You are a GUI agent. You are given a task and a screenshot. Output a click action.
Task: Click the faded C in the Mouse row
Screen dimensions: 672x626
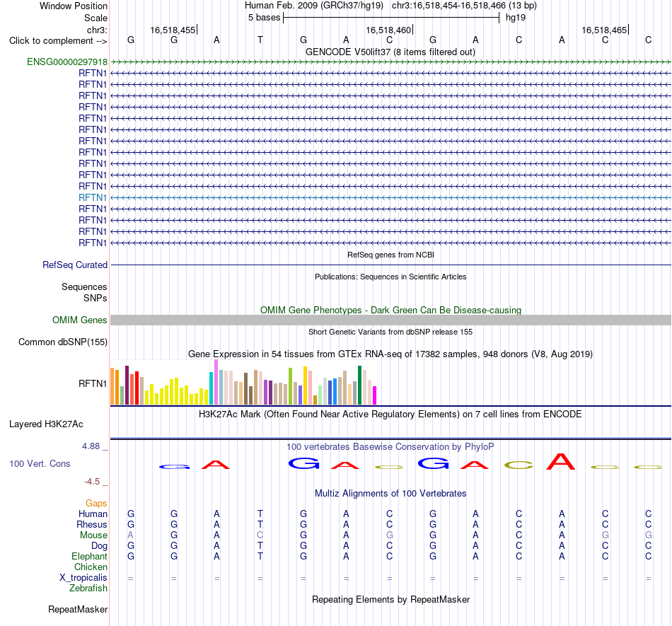tap(260, 535)
